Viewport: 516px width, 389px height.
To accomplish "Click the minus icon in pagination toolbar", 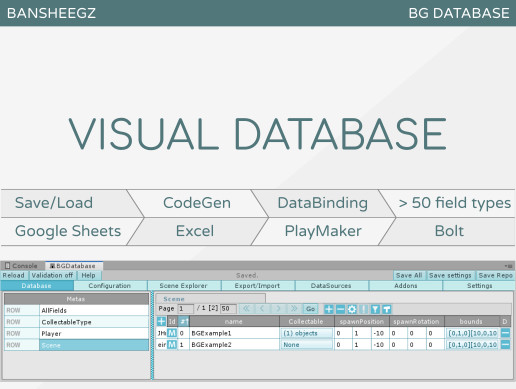I will point(340,309).
